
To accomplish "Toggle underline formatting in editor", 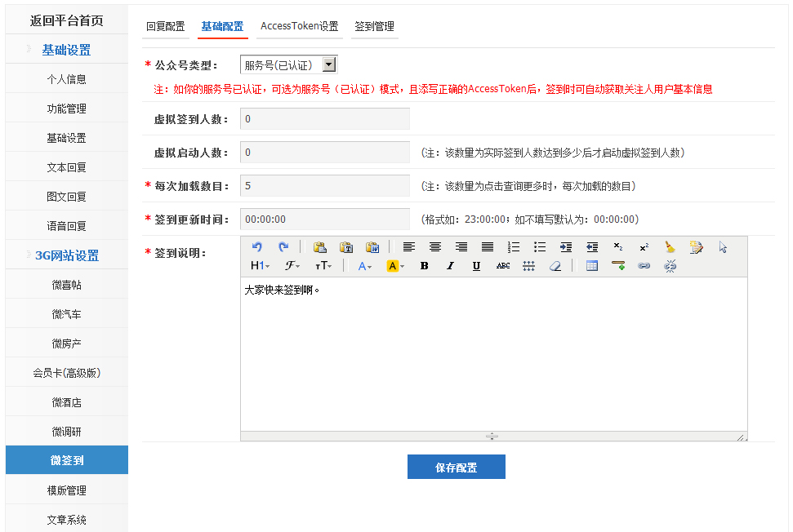I will click(476, 266).
